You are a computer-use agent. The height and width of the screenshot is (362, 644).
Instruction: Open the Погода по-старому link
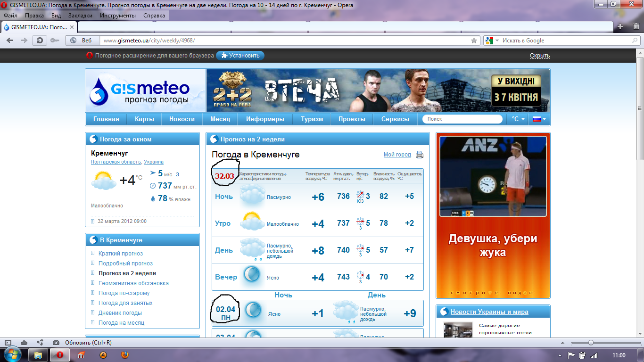(x=124, y=293)
